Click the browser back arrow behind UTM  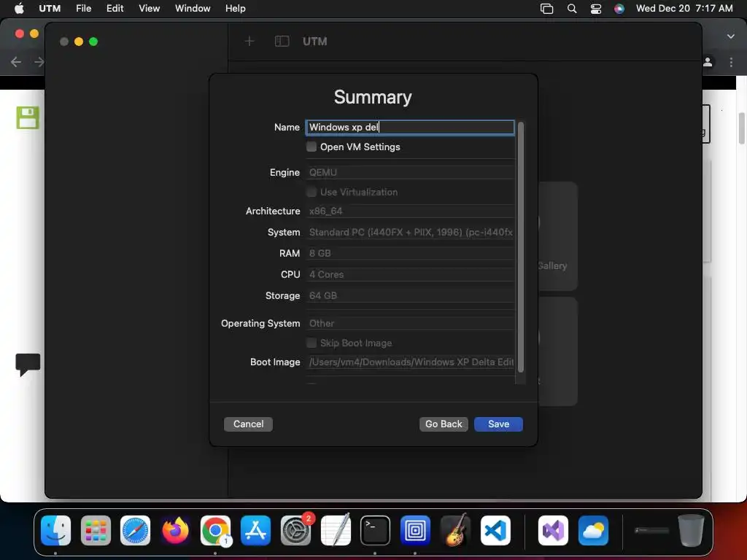click(x=16, y=62)
